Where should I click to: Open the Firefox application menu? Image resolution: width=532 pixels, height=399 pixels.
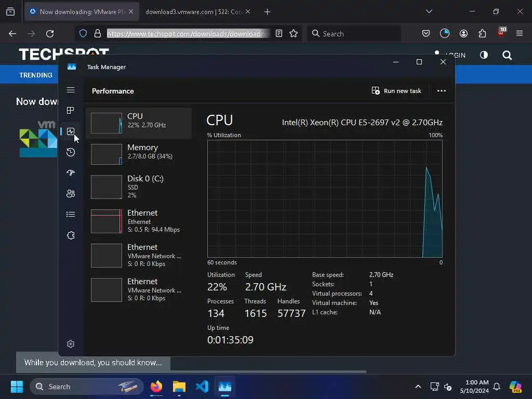[520, 33]
